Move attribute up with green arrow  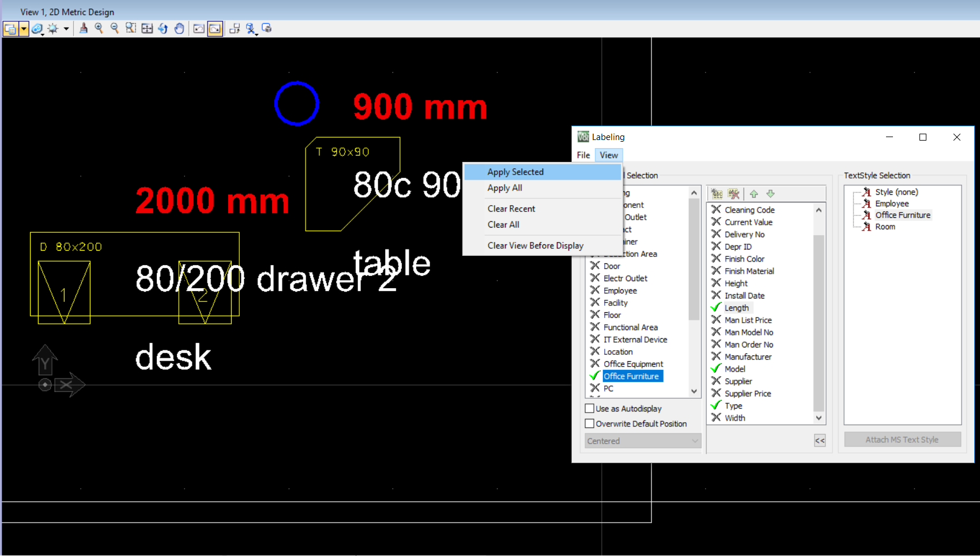753,194
